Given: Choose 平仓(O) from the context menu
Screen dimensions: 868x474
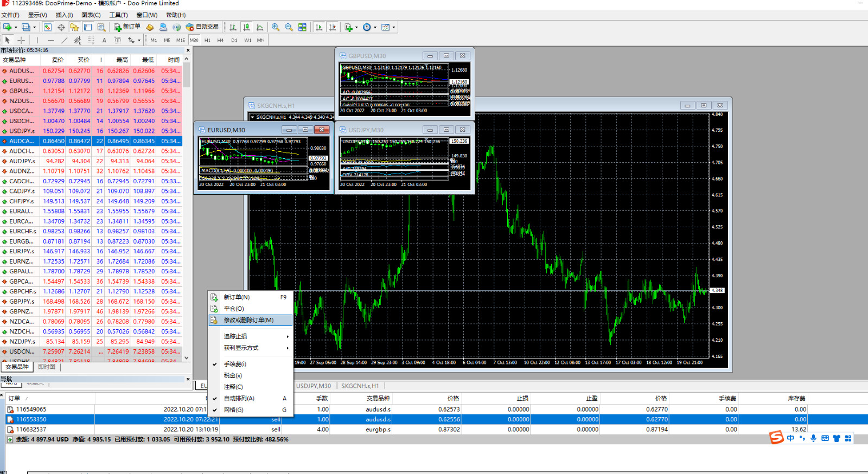Looking at the screenshot, I should point(234,309).
